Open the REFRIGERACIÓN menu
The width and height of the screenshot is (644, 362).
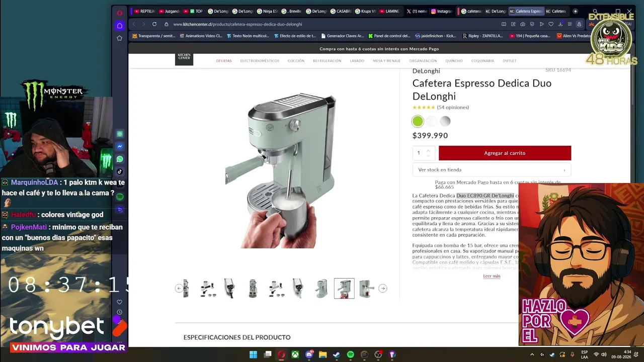coord(327,61)
